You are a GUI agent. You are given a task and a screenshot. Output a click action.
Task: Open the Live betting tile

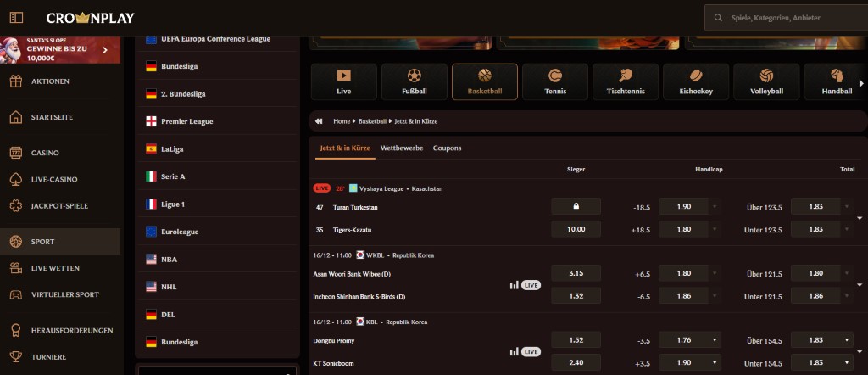point(344,81)
